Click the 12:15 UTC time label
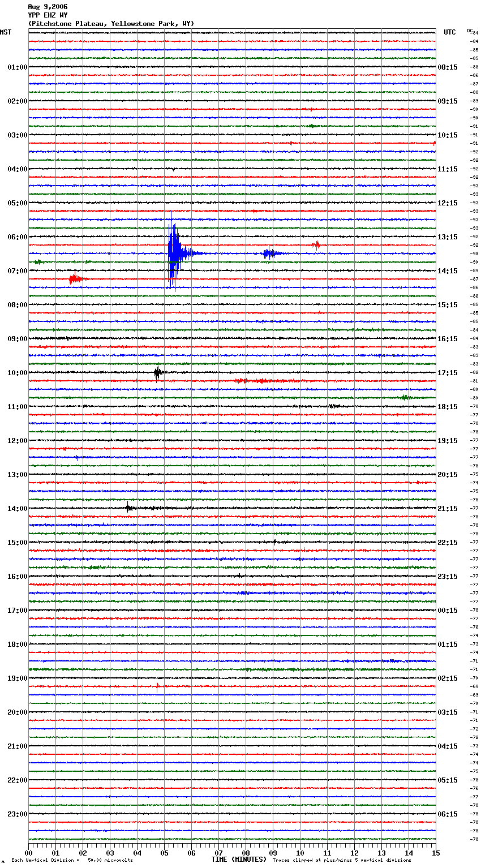This screenshot has width=481, height=868. 448,203
